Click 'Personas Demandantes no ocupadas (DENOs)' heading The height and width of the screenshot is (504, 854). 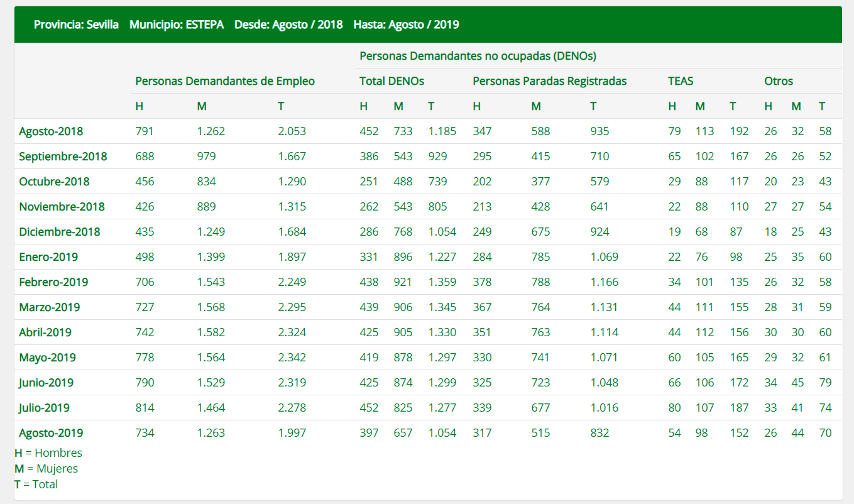[478, 56]
